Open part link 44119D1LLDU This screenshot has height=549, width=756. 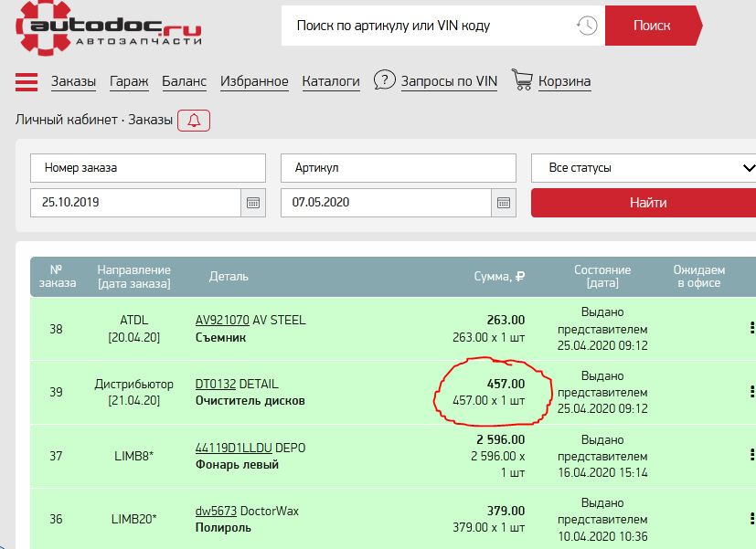pyautogui.click(x=234, y=448)
